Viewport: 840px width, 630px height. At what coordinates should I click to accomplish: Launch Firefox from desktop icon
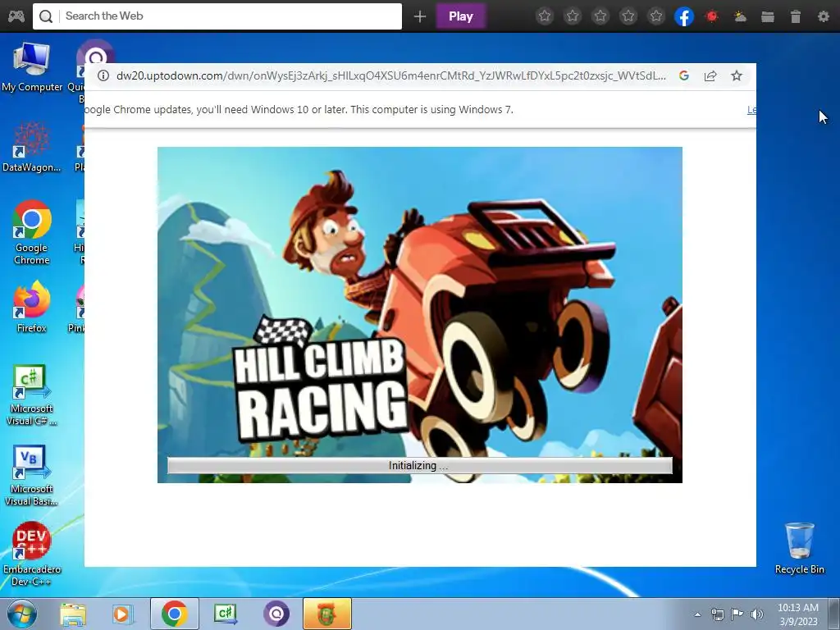(x=32, y=307)
